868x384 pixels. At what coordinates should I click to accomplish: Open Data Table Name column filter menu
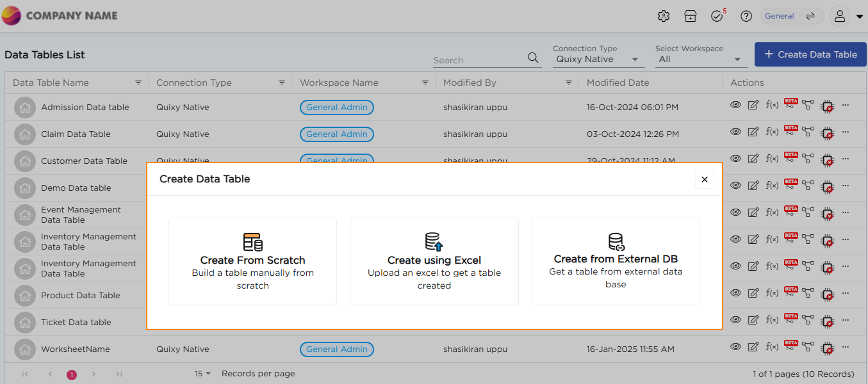pyautogui.click(x=138, y=83)
